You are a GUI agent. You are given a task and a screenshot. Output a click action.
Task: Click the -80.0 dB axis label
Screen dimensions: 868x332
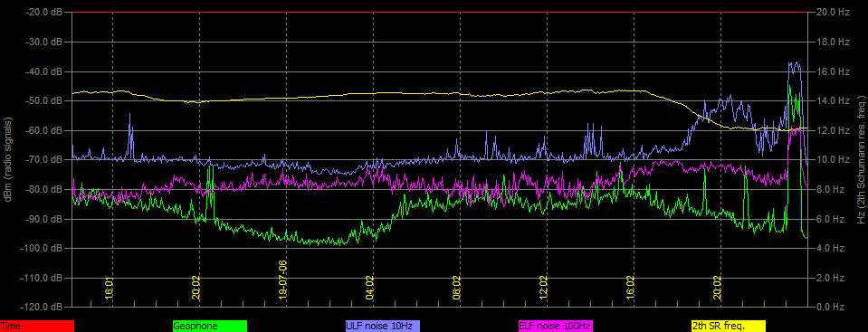43,189
